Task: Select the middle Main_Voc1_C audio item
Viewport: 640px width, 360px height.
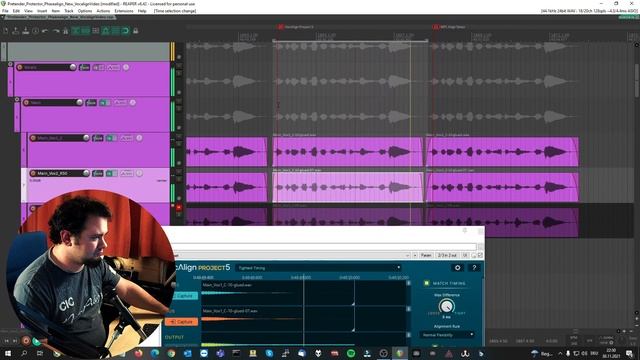Action: (348, 151)
